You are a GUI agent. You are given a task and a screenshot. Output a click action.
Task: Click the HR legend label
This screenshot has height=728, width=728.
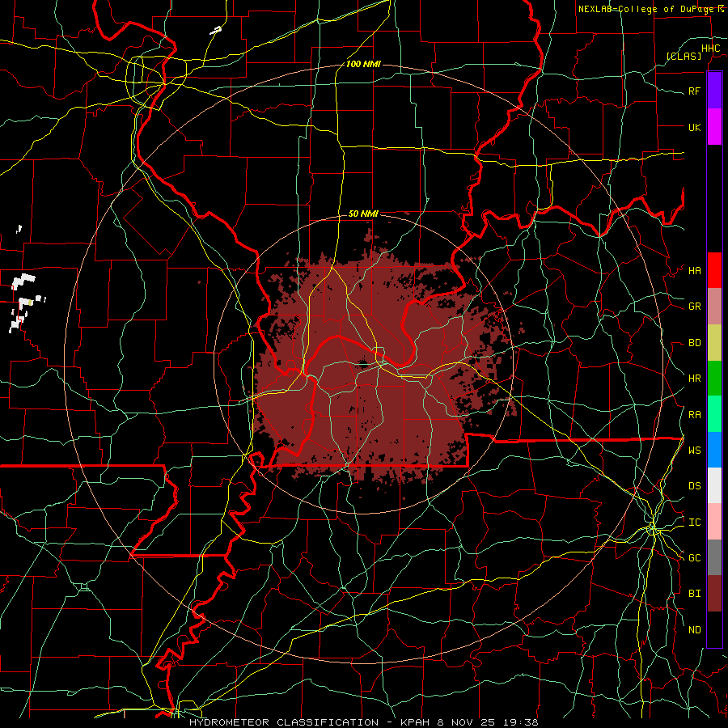tap(694, 379)
